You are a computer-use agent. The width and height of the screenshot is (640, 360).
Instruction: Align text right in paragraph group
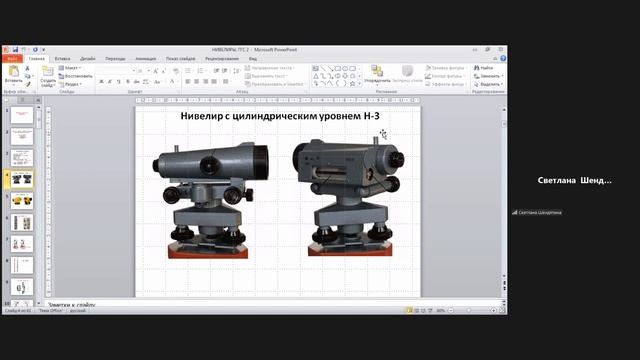click(x=205, y=82)
